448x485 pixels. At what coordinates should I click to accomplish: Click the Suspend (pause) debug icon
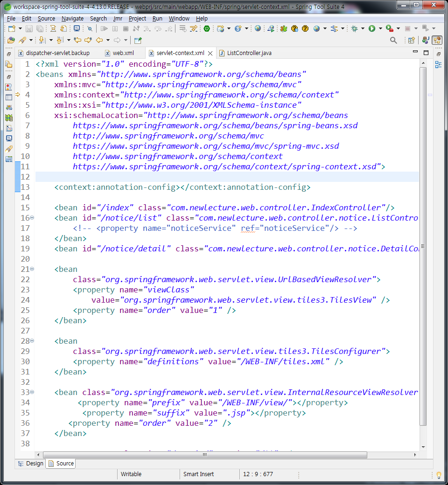click(115, 29)
